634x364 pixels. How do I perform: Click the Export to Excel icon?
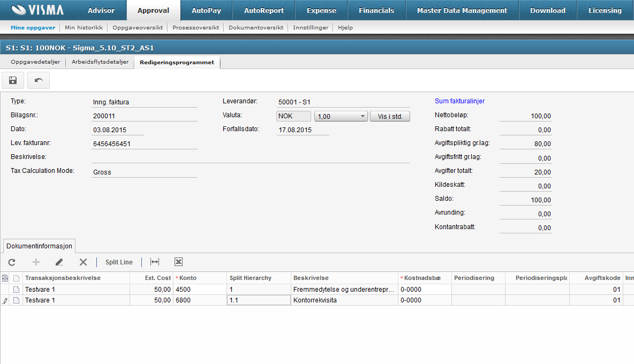(178, 262)
